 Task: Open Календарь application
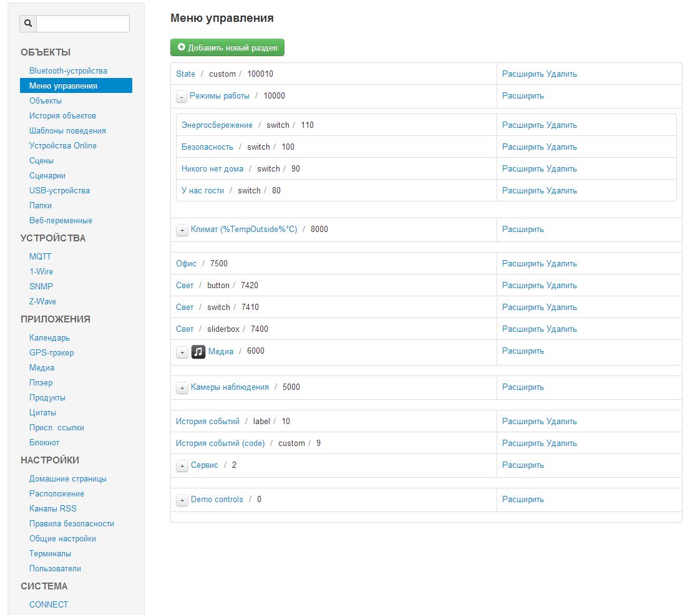(x=49, y=338)
